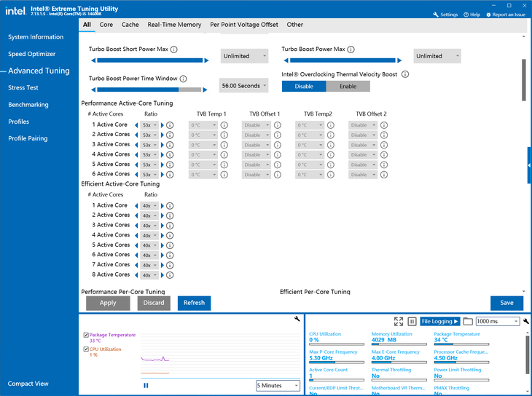Click info icon for Overclocking Thermal Velocity Boost

pos(405,74)
